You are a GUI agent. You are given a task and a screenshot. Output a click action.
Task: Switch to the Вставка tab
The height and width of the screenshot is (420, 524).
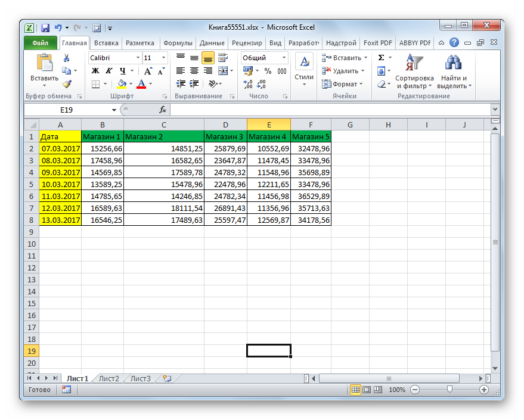point(106,43)
